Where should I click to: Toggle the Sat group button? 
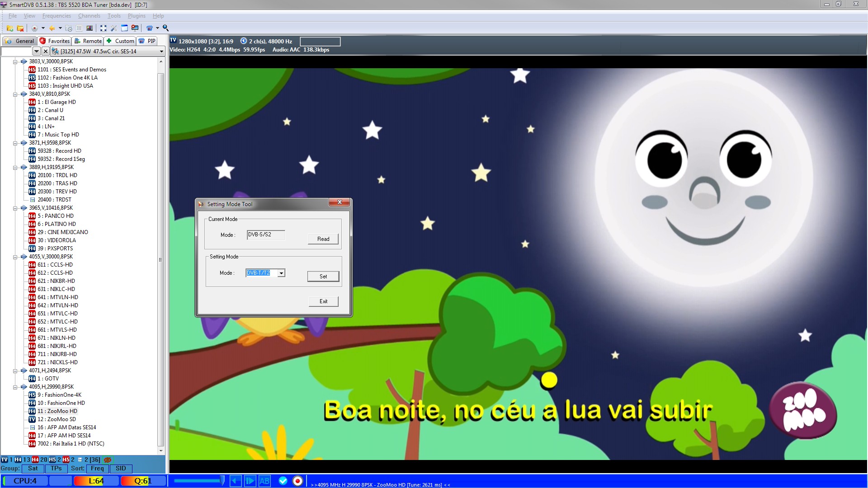click(33, 469)
